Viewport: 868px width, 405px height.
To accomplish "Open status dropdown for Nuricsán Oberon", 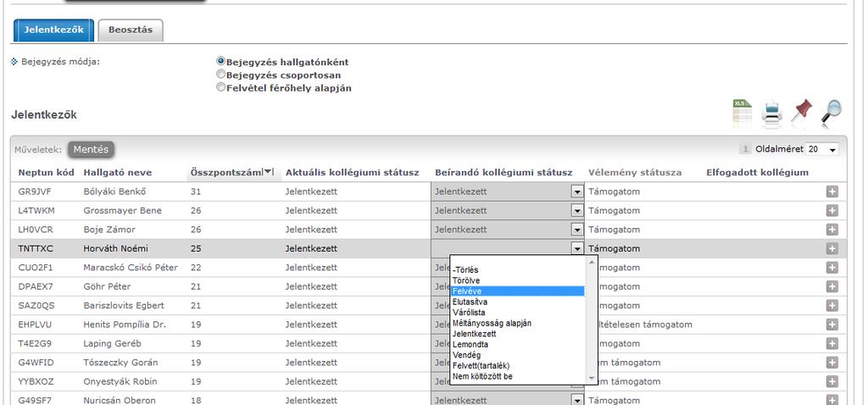I will [x=577, y=400].
